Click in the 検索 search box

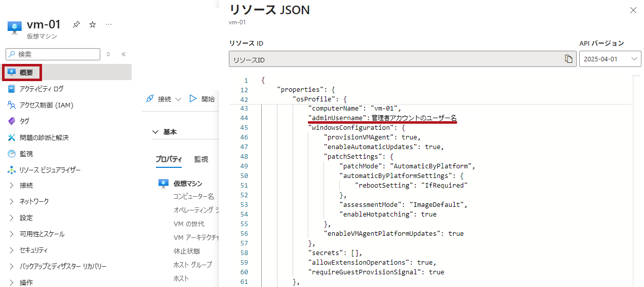tap(53, 54)
